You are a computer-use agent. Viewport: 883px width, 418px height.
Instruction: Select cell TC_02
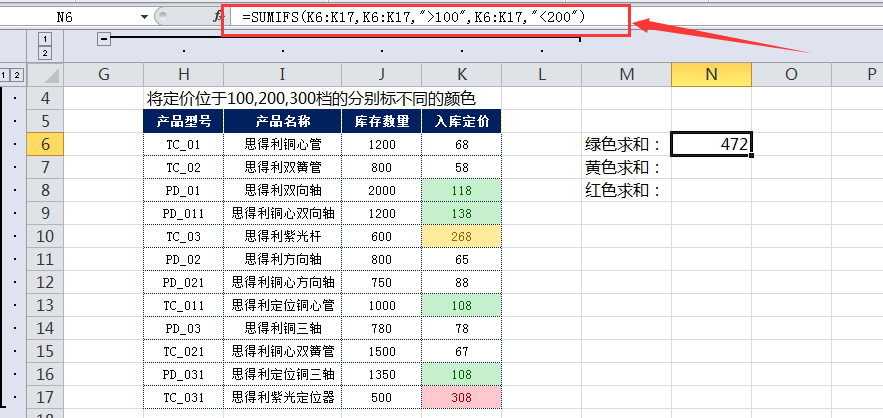[184, 168]
